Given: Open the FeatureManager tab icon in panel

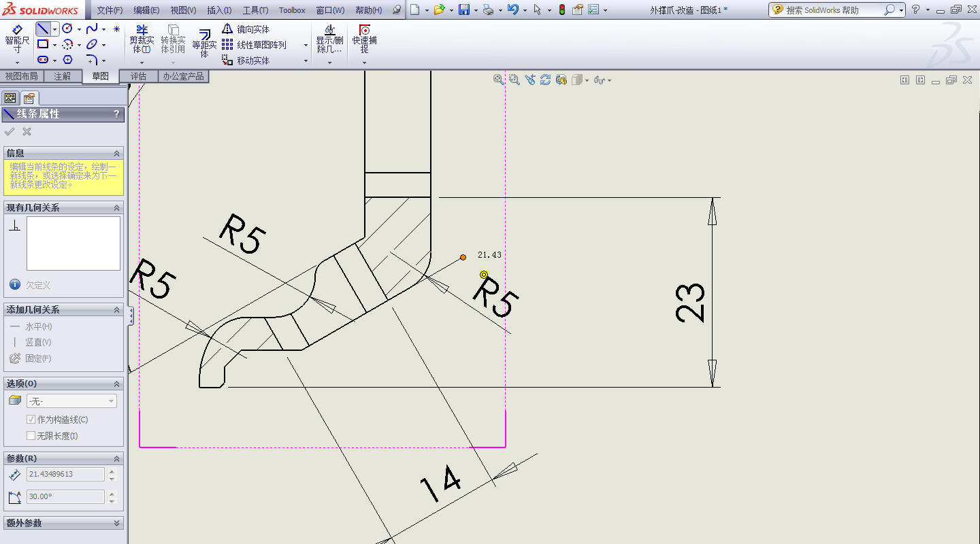Looking at the screenshot, I should click(x=10, y=98).
